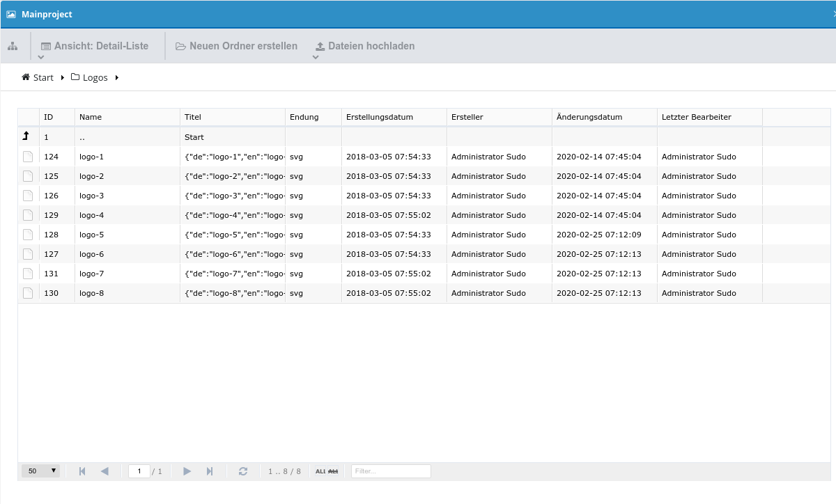This screenshot has width=836, height=504.
Task: Toggle the deselect all (strikethrough ALL) button
Action: (x=332, y=471)
